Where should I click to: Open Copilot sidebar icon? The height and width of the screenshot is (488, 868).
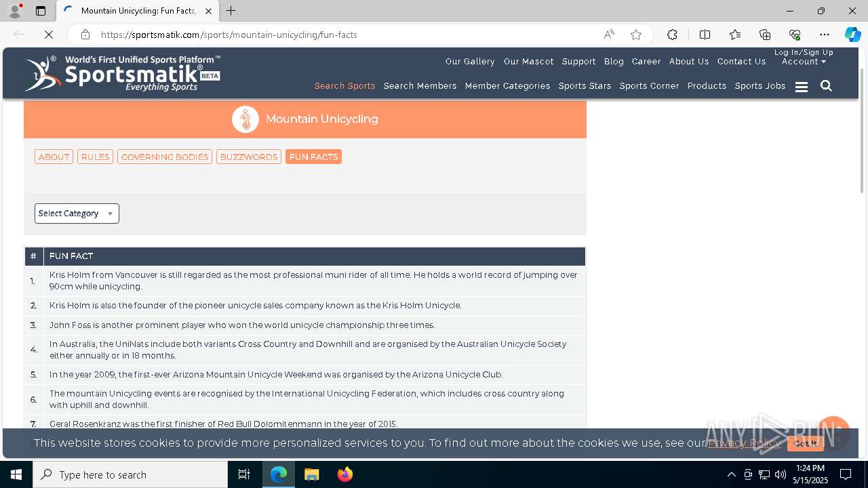point(852,35)
